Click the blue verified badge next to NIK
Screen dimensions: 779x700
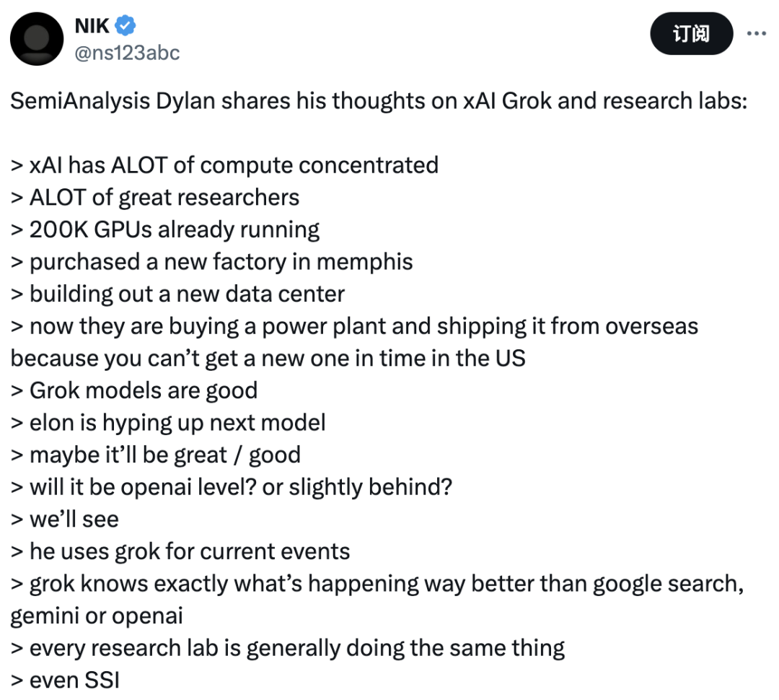pyautogui.click(x=126, y=26)
